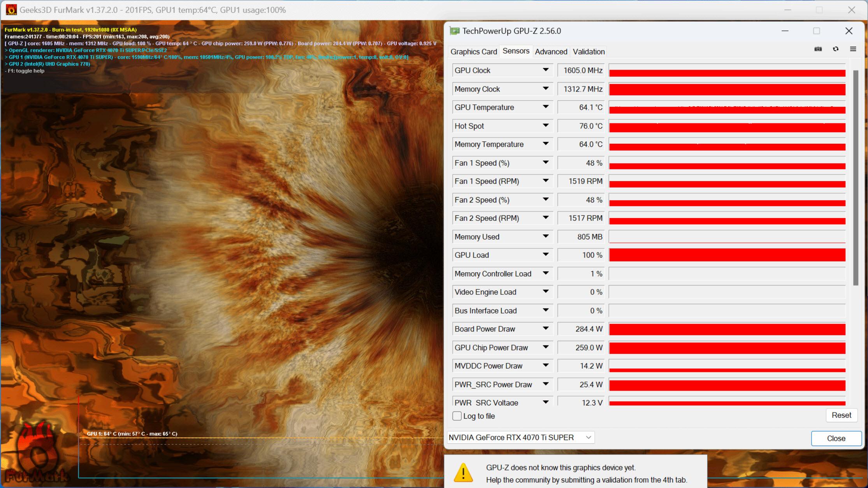Viewport: 868px width, 488px height.
Task: Switch to the Graphics Card tab
Action: (474, 51)
